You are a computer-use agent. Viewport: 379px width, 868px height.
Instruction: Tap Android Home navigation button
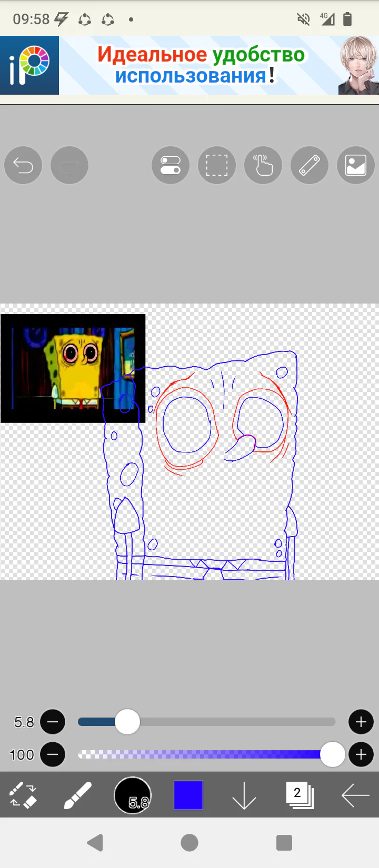[x=189, y=843]
